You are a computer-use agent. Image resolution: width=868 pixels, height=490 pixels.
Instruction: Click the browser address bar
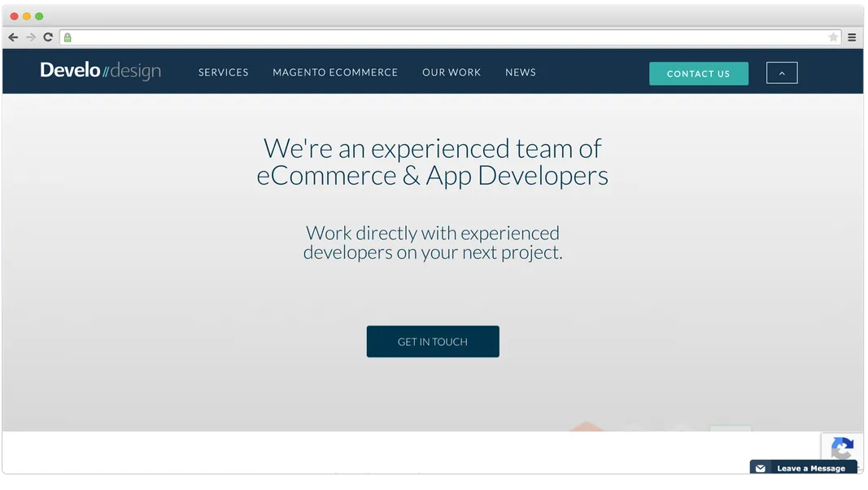[x=450, y=37]
